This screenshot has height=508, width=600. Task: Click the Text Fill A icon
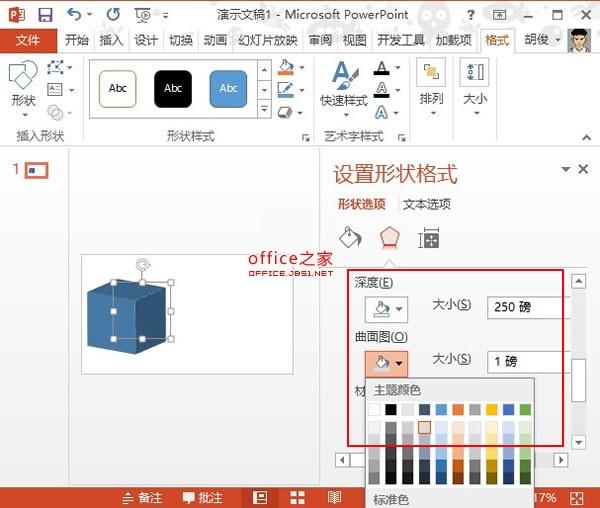(x=382, y=68)
